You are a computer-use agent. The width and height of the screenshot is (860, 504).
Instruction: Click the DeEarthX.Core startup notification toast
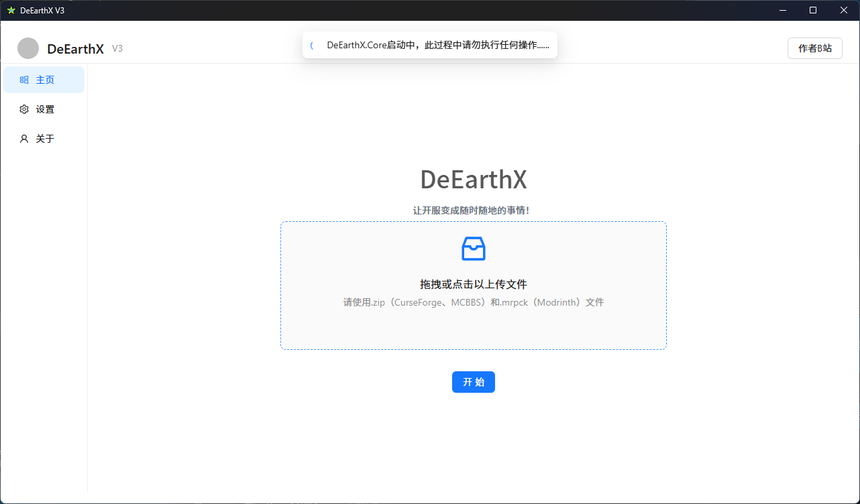(429, 45)
